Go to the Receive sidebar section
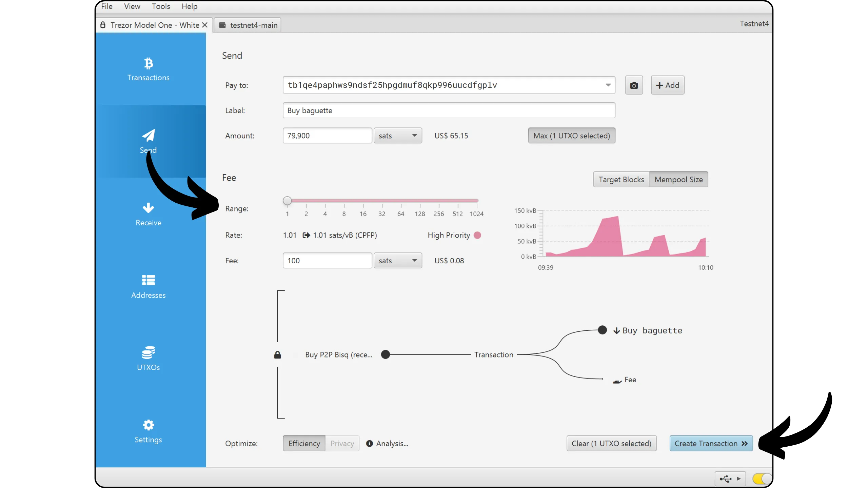Screen dimensions: 868x488 tap(148, 214)
